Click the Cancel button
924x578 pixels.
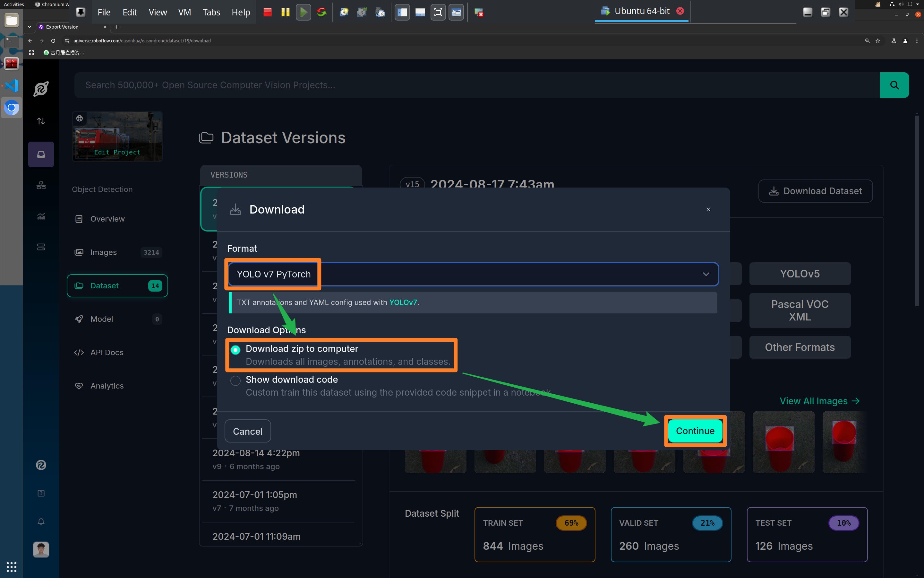tap(247, 431)
